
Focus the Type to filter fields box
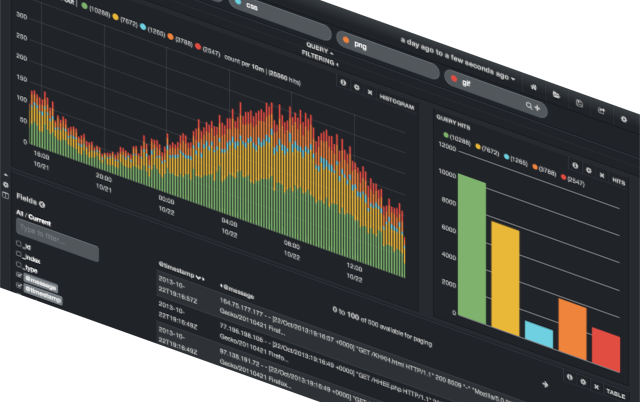(57, 240)
